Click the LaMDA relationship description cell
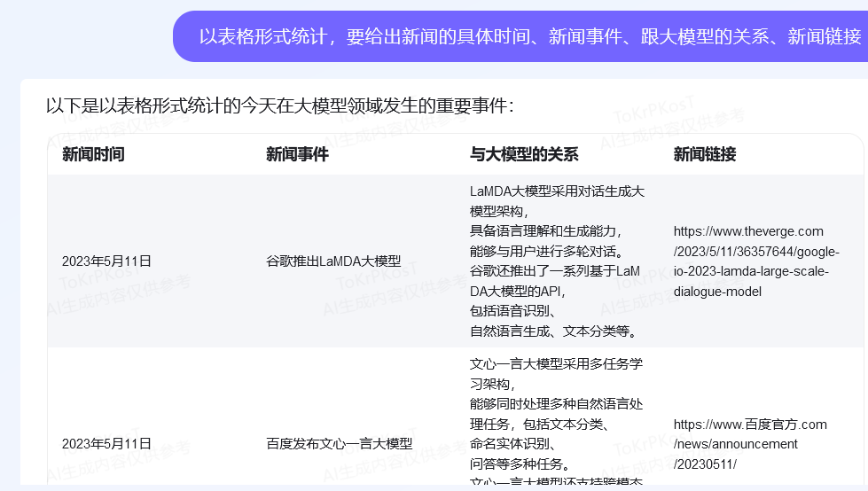This screenshot has height=491, width=868. [557, 261]
